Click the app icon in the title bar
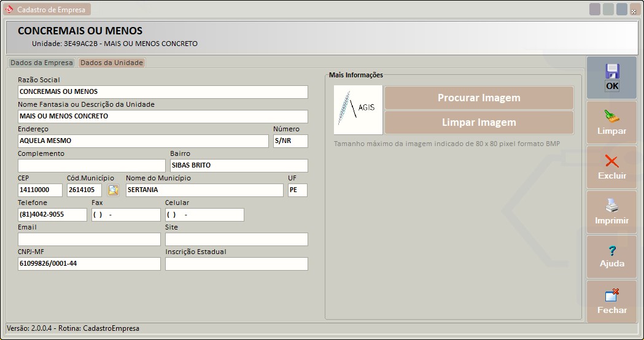 (9, 9)
